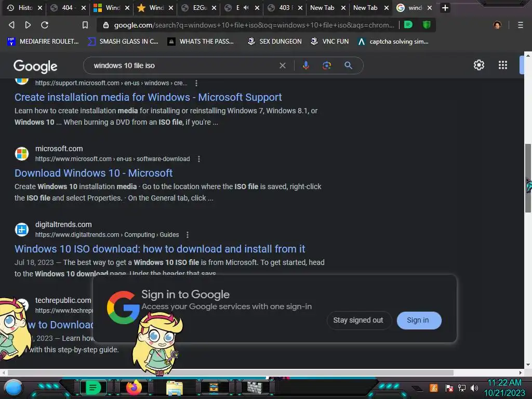The height and width of the screenshot is (399, 532).
Task: Open the green reader extension icon
Action: (408, 25)
